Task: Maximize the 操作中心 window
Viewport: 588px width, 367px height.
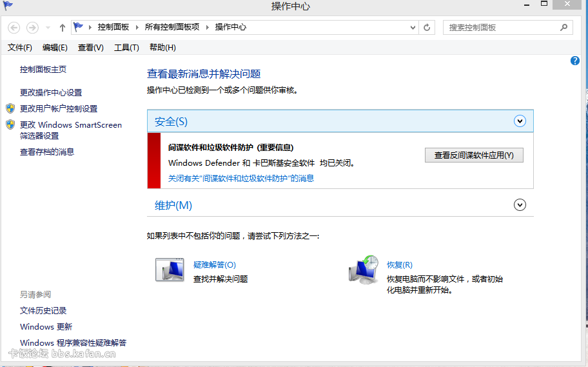Action: [544, 4]
